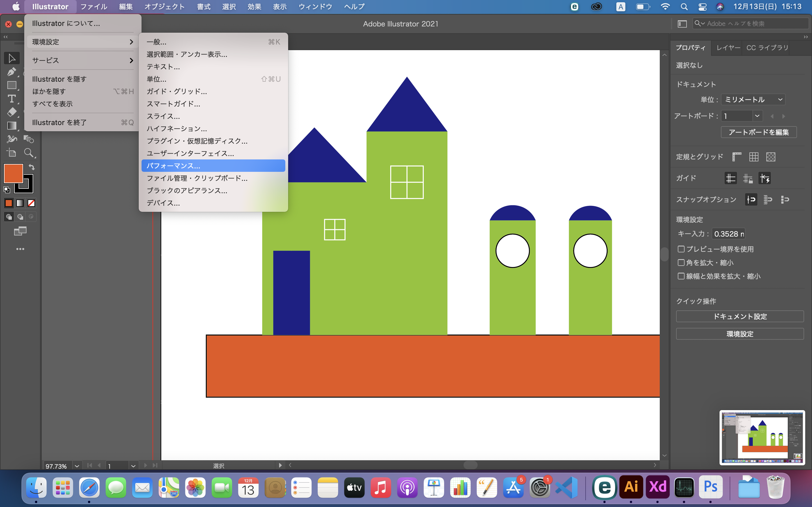
Task: Show the transparency grid icon
Action: click(770, 157)
